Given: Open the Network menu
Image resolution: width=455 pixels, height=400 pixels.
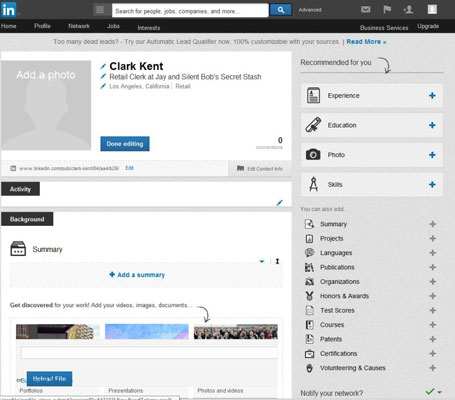Looking at the screenshot, I should click(x=79, y=26).
